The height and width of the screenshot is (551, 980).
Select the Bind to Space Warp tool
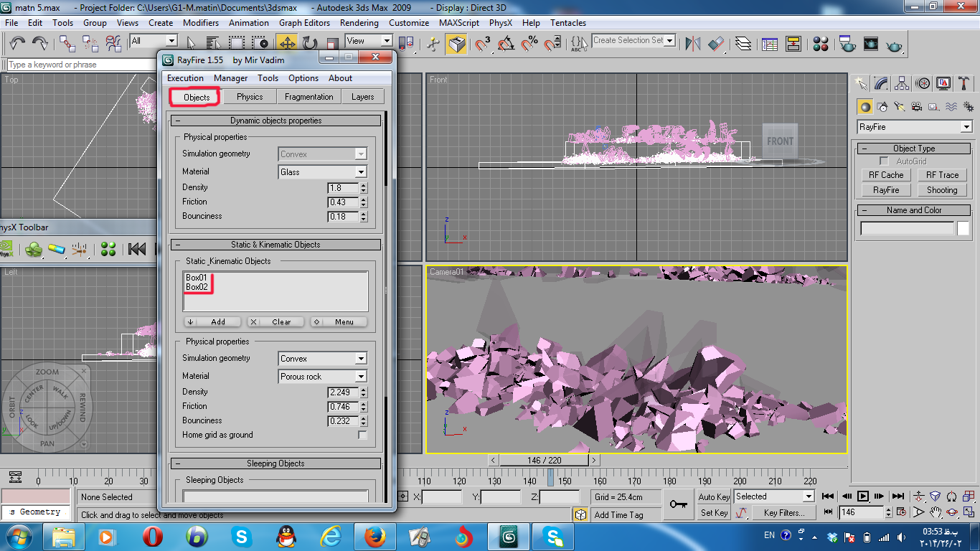(113, 43)
